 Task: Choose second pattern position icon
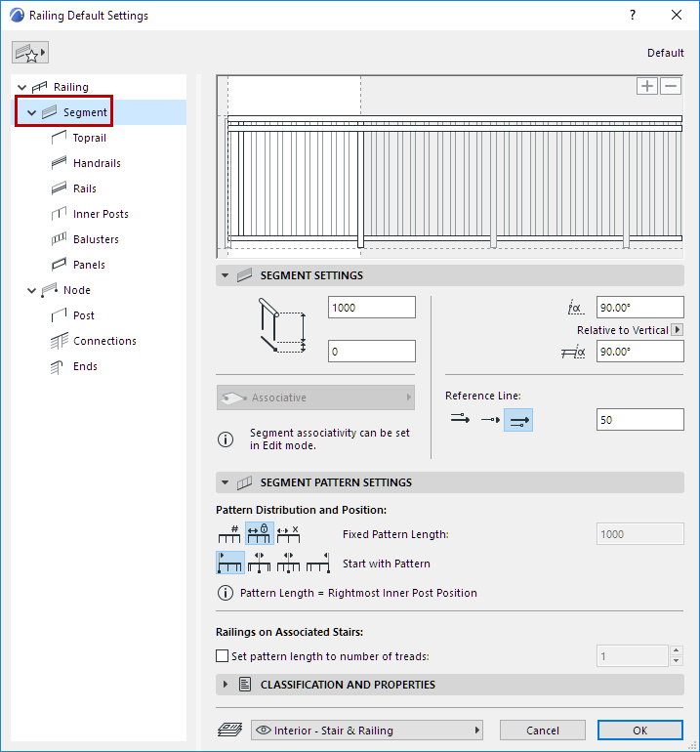point(260,563)
